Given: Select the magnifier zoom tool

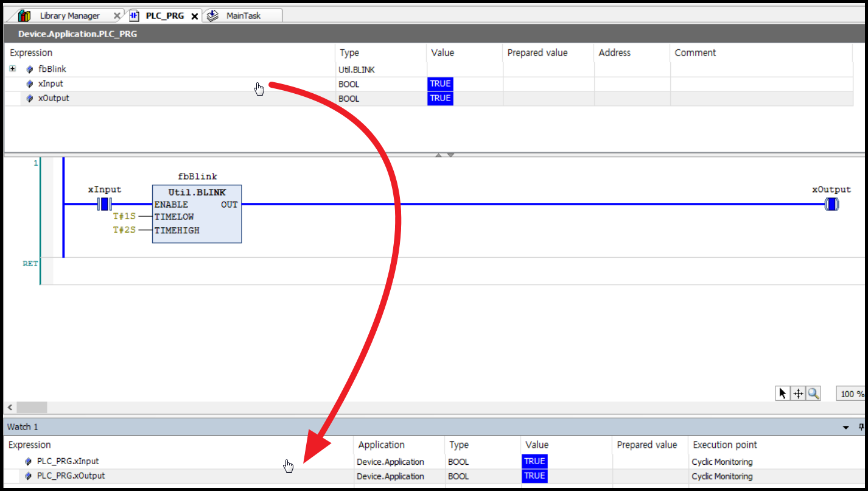Looking at the screenshot, I should (813, 394).
